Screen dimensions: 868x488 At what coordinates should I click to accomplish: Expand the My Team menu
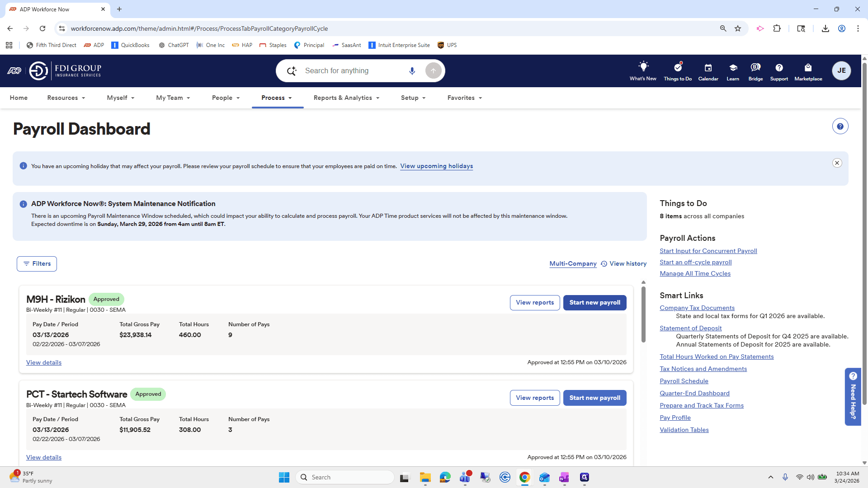(173, 98)
